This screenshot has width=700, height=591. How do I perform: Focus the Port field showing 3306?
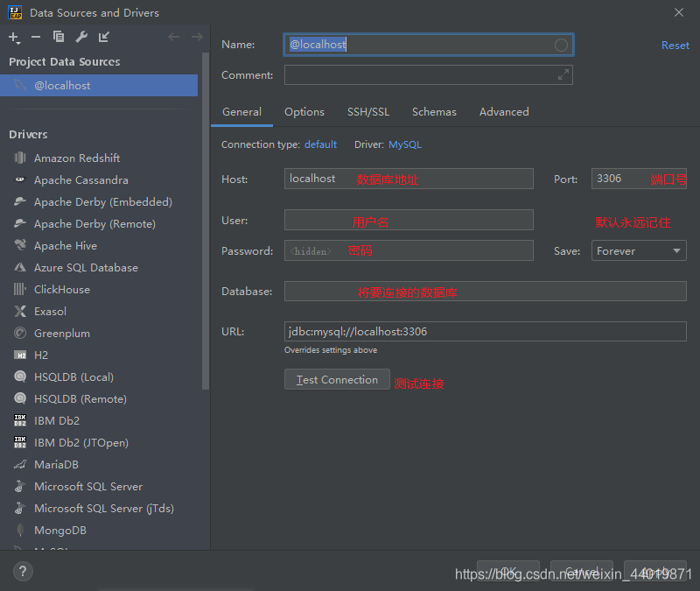[x=639, y=179]
